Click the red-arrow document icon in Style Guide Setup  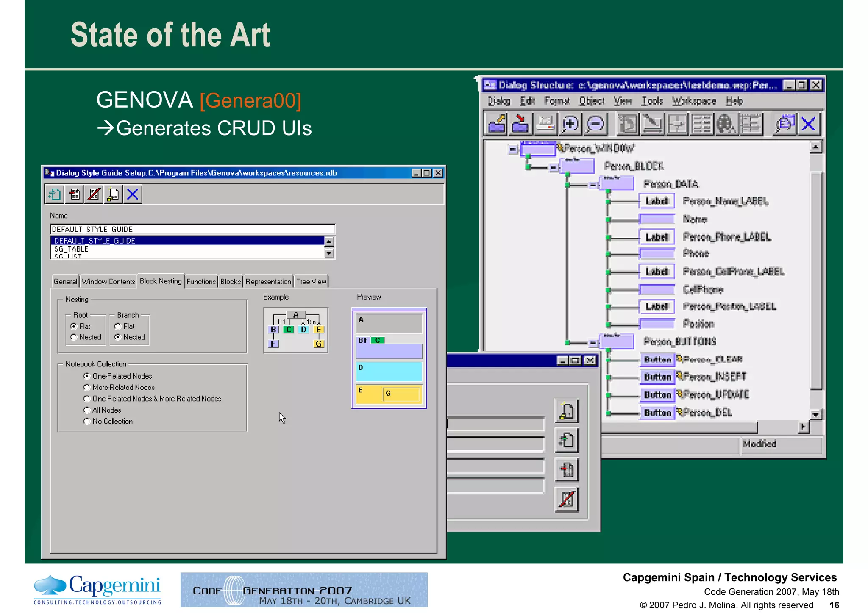pos(74,194)
